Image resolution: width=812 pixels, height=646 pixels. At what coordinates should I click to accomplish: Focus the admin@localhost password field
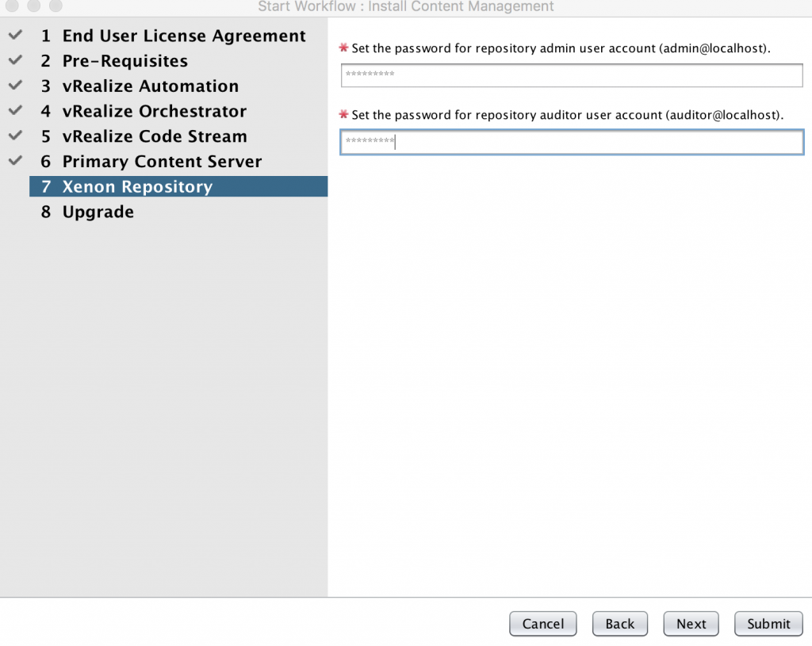click(x=571, y=75)
